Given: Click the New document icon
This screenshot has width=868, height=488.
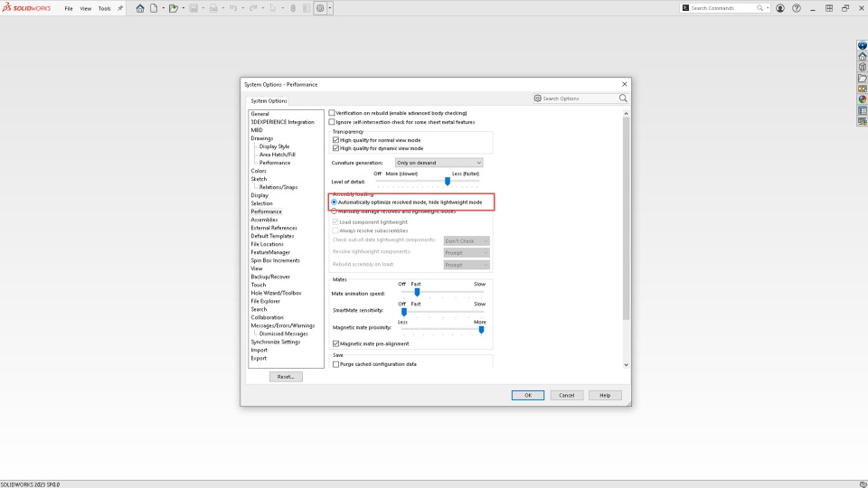Looking at the screenshot, I should (154, 8).
